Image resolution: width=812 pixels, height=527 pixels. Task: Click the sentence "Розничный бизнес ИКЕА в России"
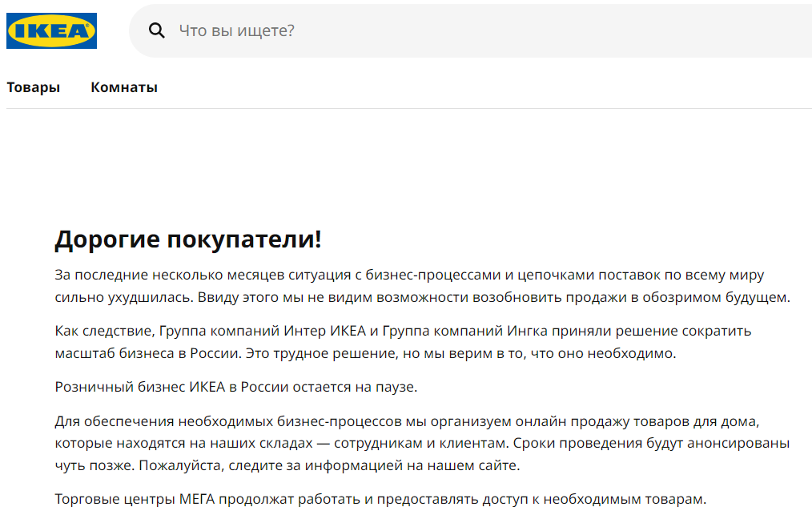pos(236,387)
